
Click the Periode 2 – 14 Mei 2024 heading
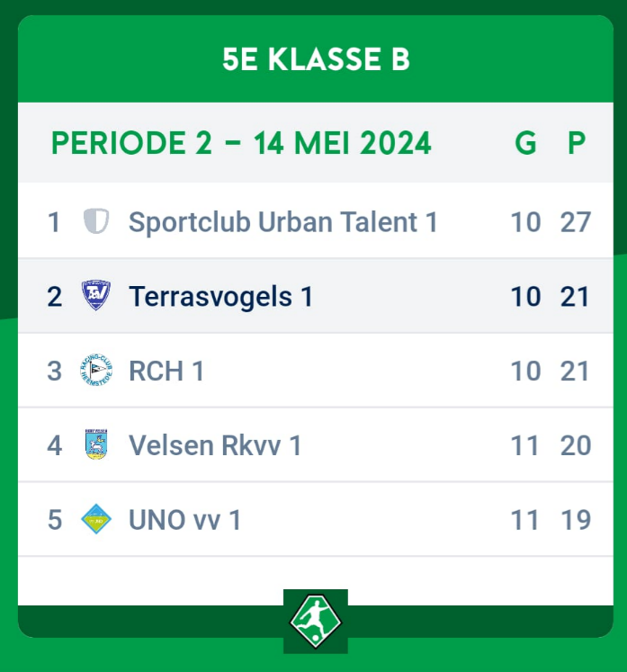[x=241, y=143]
